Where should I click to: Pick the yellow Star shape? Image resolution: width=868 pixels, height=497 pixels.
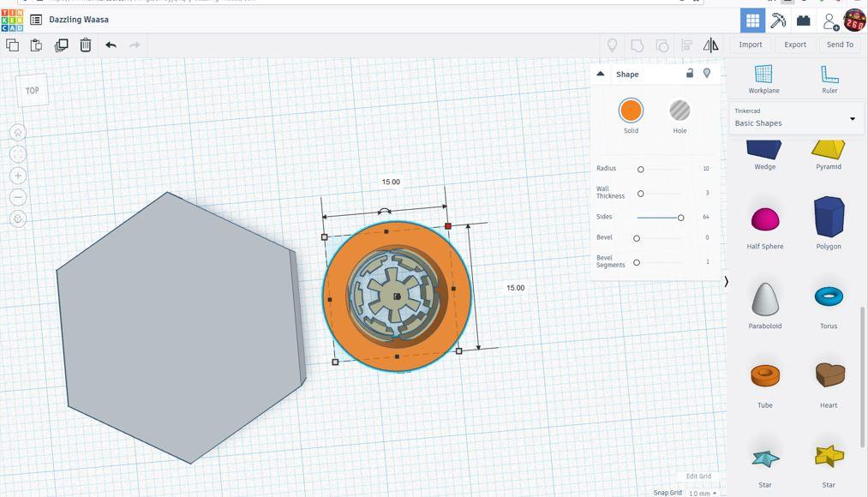pos(829,466)
